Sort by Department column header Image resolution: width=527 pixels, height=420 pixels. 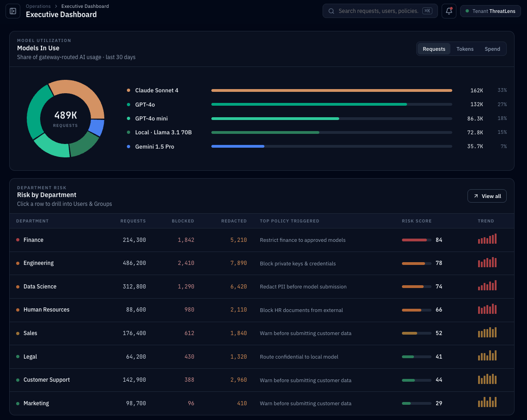(32, 221)
